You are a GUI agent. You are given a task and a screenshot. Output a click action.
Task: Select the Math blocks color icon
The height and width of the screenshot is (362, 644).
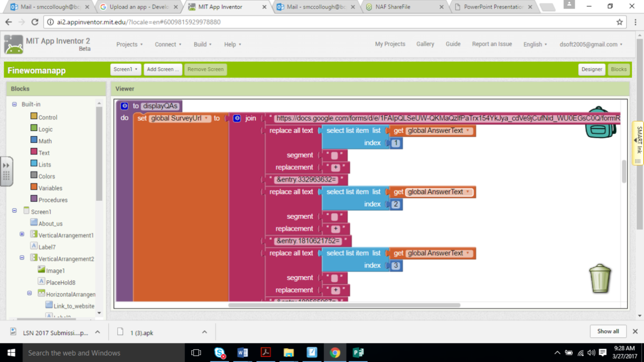pos(34,140)
